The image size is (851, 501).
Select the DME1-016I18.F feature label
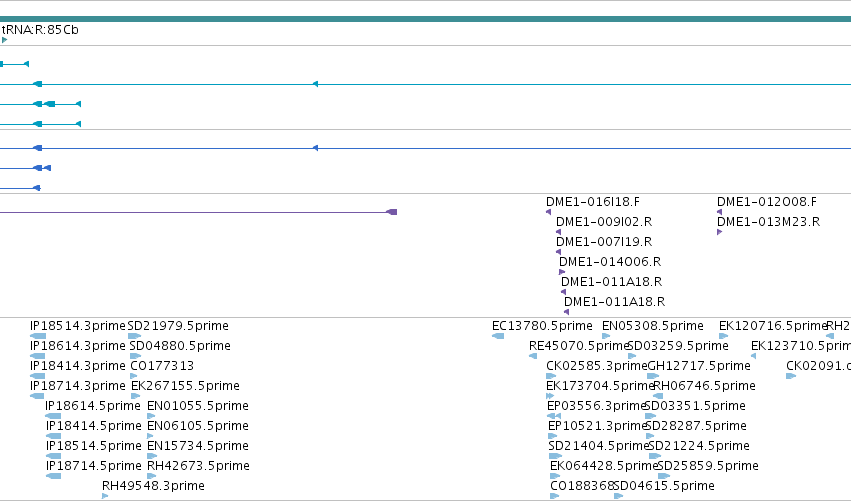[593, 202]
